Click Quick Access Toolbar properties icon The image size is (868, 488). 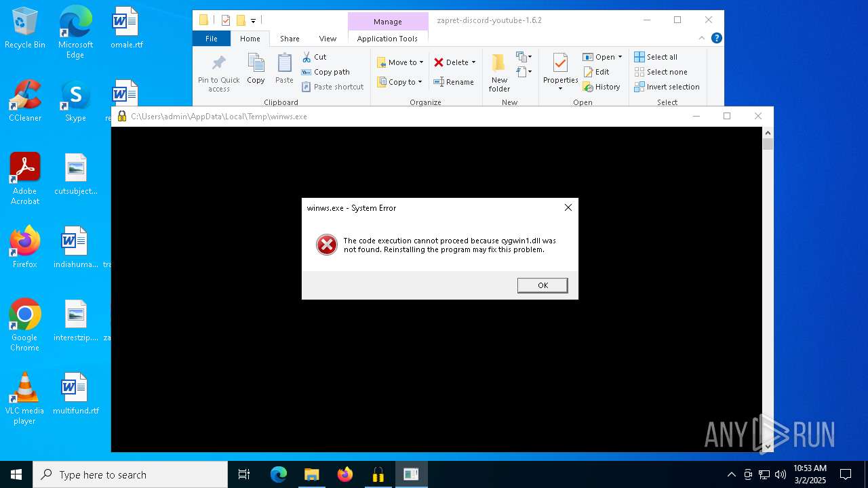click(x=226, y=20)
